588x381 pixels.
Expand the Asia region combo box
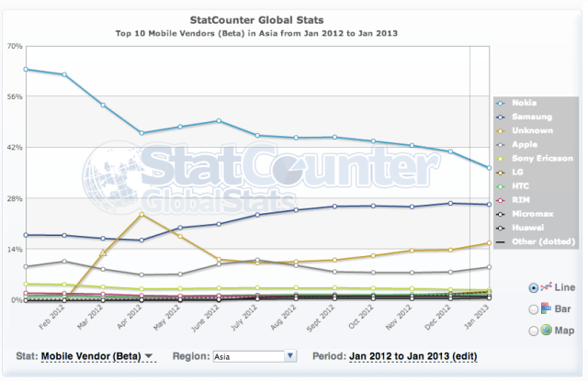[x=248, y=355]
